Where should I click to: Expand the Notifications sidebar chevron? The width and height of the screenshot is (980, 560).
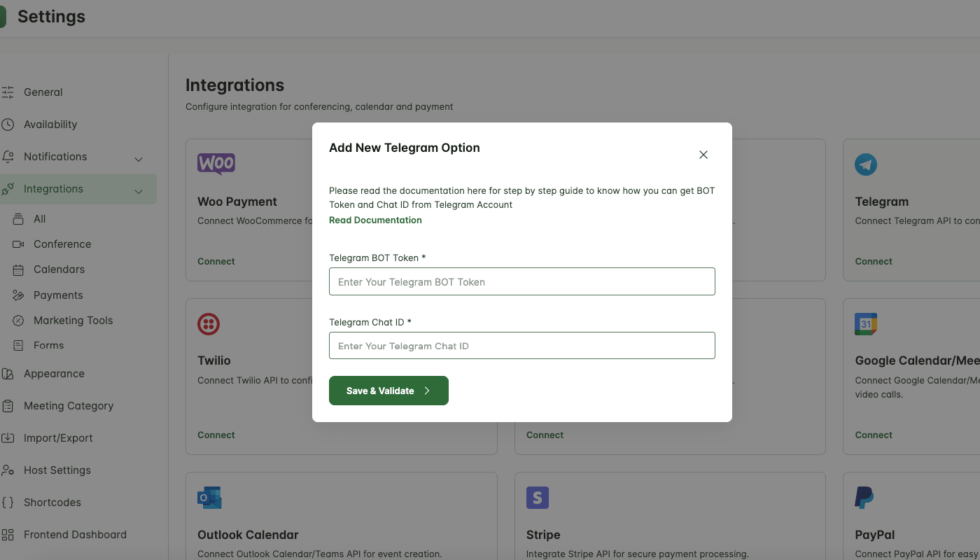139,159
